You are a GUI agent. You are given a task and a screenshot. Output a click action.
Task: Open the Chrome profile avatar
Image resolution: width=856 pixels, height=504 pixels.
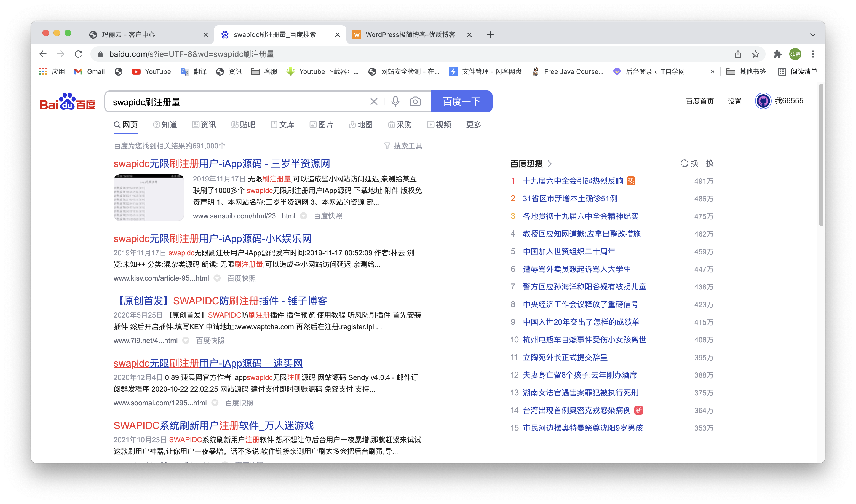pos(795,54)
